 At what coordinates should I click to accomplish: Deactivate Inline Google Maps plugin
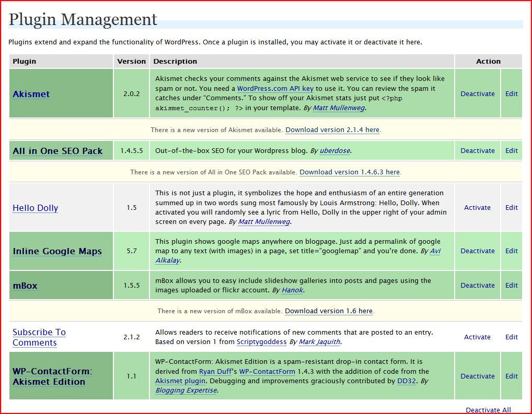point(477,251)
